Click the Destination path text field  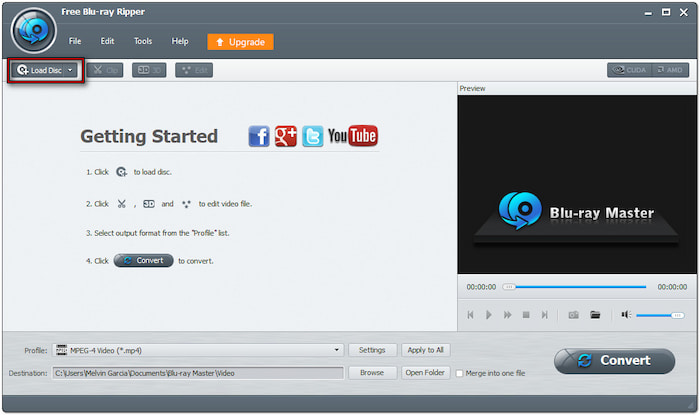coord(197,373)
